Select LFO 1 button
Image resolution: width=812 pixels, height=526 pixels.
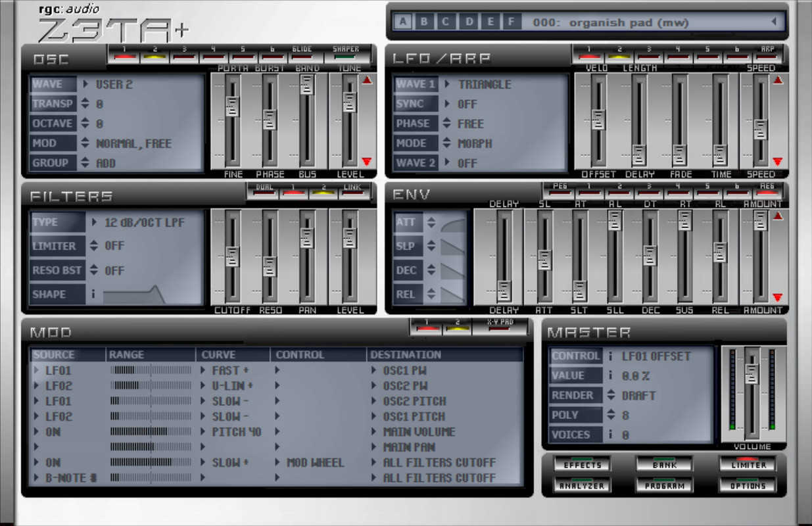(588, 54)
